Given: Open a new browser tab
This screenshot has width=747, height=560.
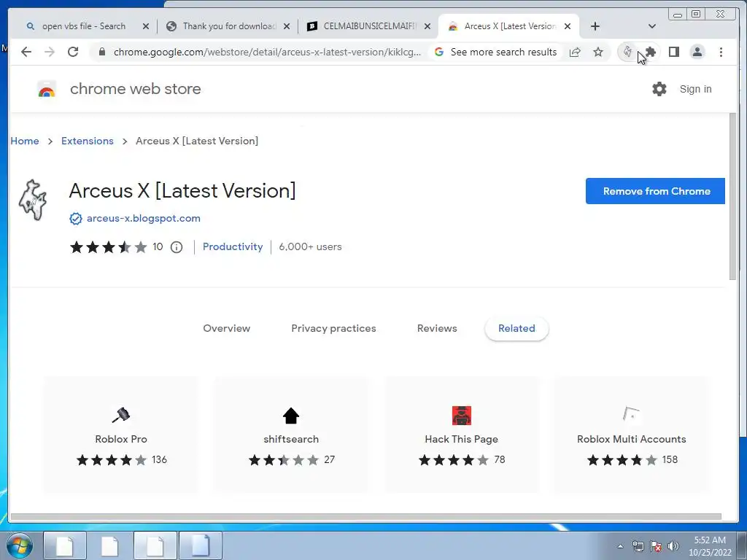Looking at the screenshot, I should point(595,26).
